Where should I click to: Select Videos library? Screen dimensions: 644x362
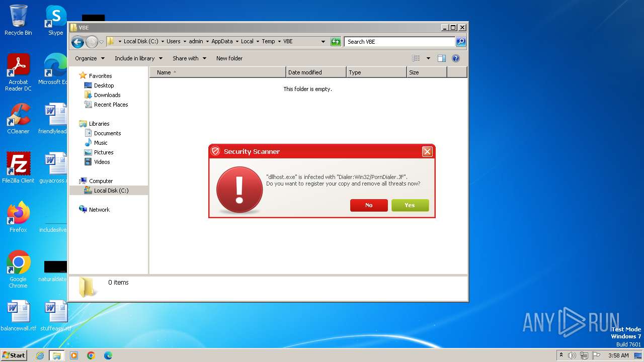coord(102,162)
